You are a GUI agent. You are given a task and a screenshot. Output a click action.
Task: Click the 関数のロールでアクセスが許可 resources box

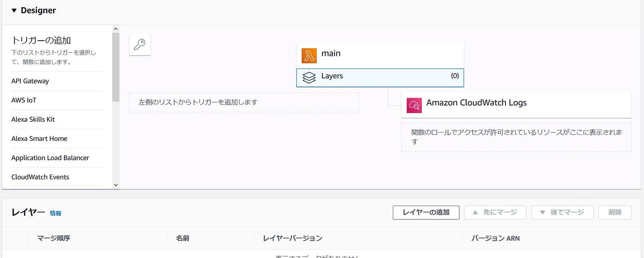click(x=516, y=137)
